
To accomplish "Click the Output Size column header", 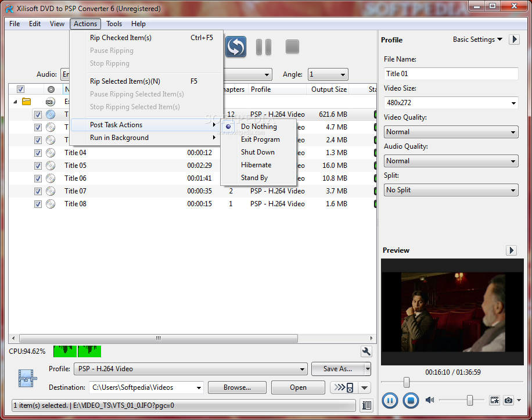I will point(329,89).
